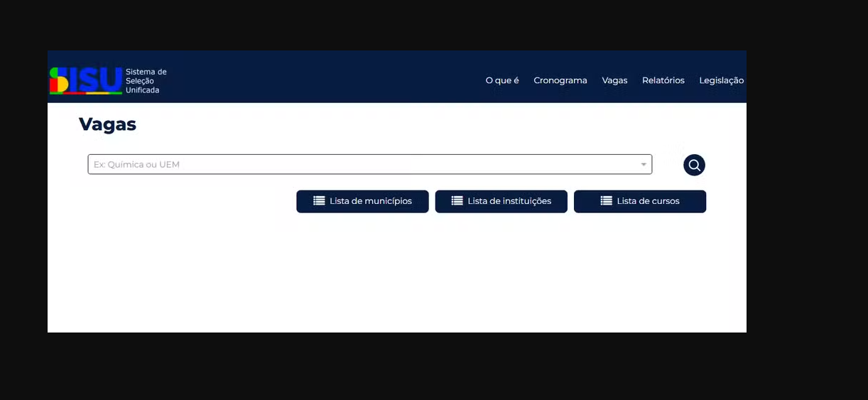
Task: Click the empty navy header bar area
Action: pyautogui.click(x=320, y=77)
